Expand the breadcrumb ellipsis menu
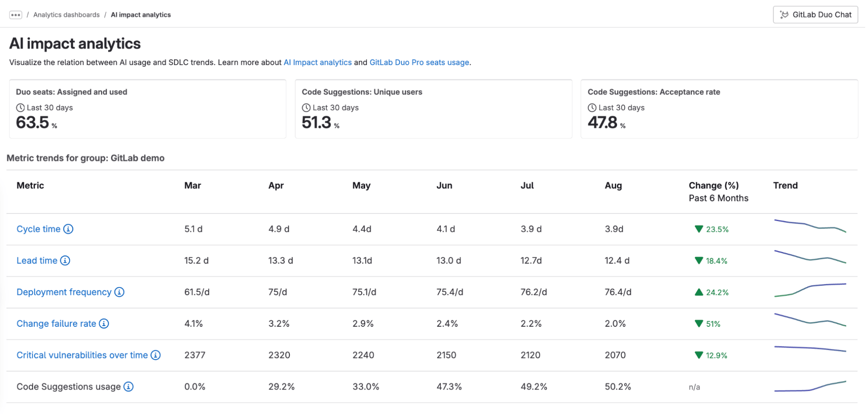This screenshot has height=414, width=868. 16,14
